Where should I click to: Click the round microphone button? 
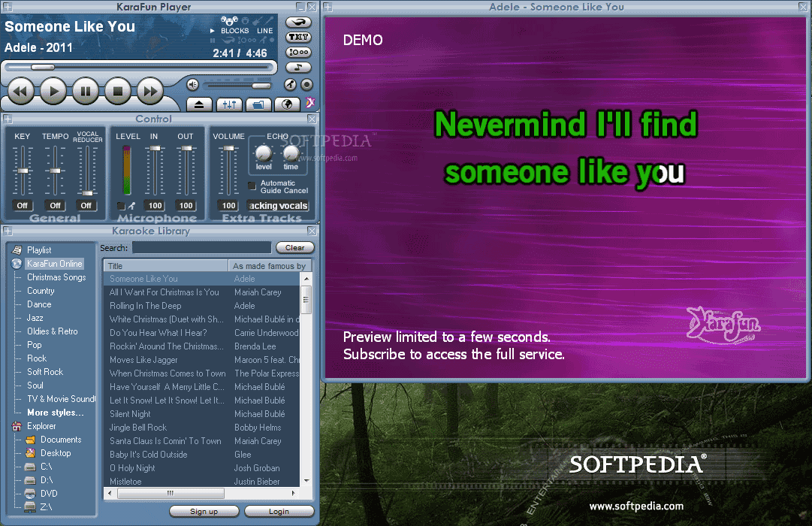[291, 84]
